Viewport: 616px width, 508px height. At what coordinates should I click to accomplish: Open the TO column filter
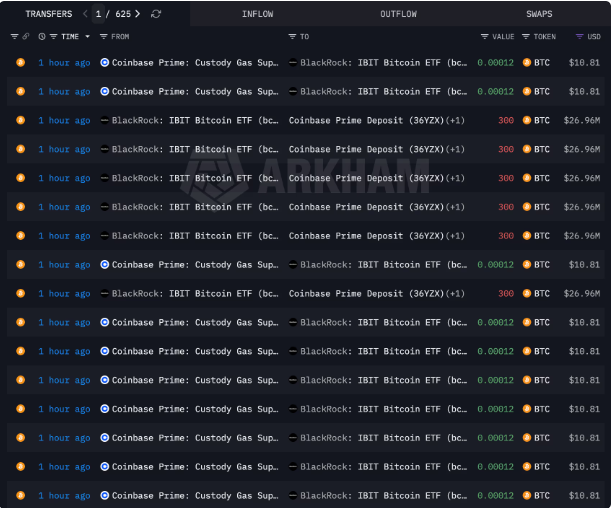click(291, 36)
